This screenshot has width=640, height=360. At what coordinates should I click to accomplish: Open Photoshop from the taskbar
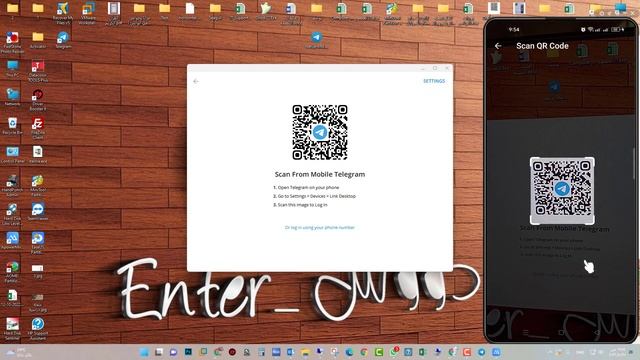tap(188, 352)
